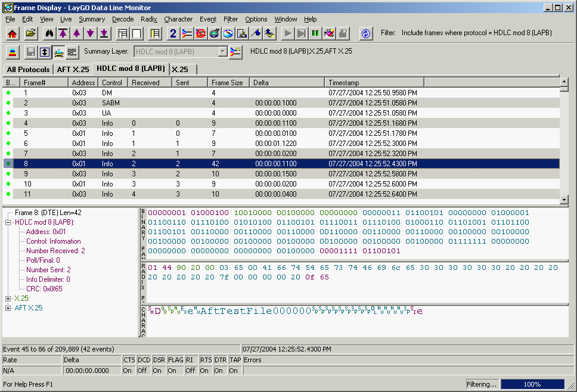
Task: Click the gray step-forward capture button
Action: point(302,33)
